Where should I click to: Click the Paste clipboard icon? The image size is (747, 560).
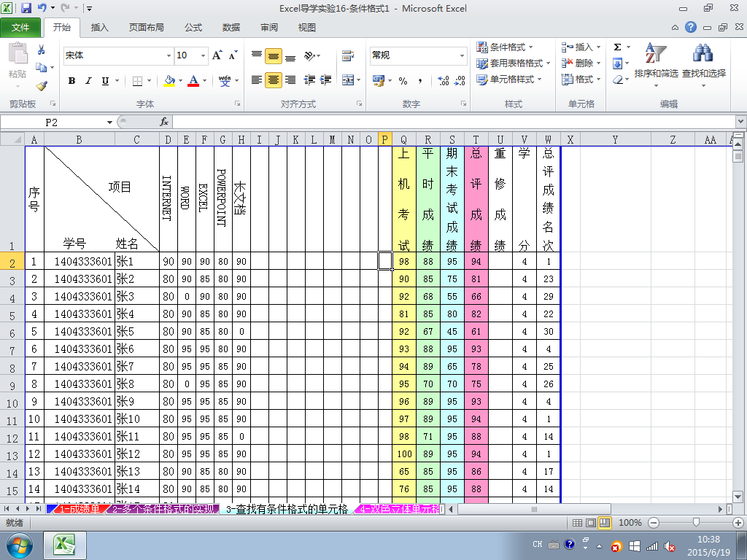[18, 53]
